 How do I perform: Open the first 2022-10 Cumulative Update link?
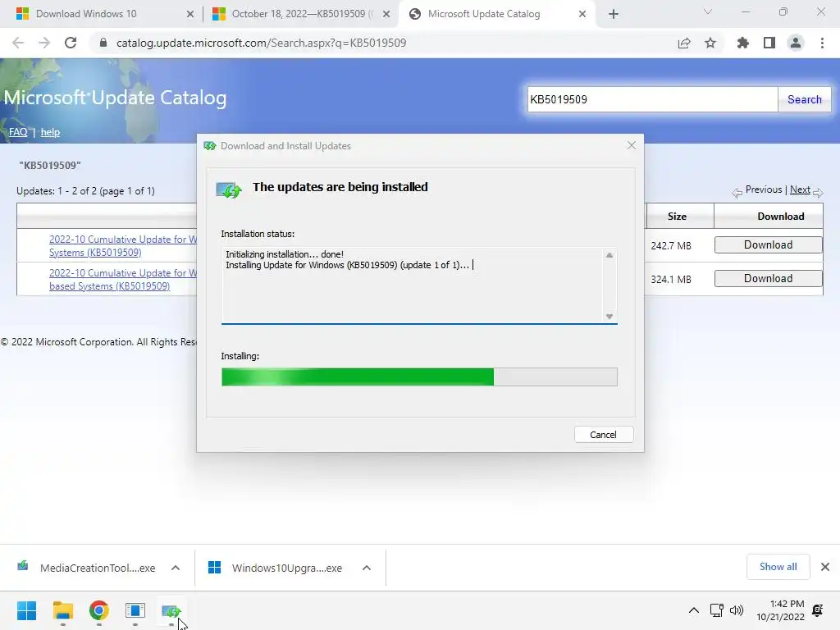(123, 246)
